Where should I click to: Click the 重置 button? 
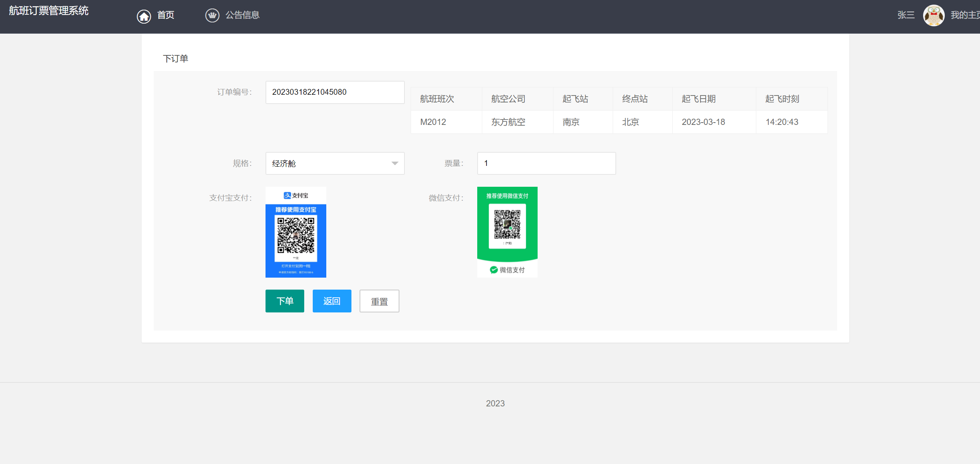tap(379, 301)
